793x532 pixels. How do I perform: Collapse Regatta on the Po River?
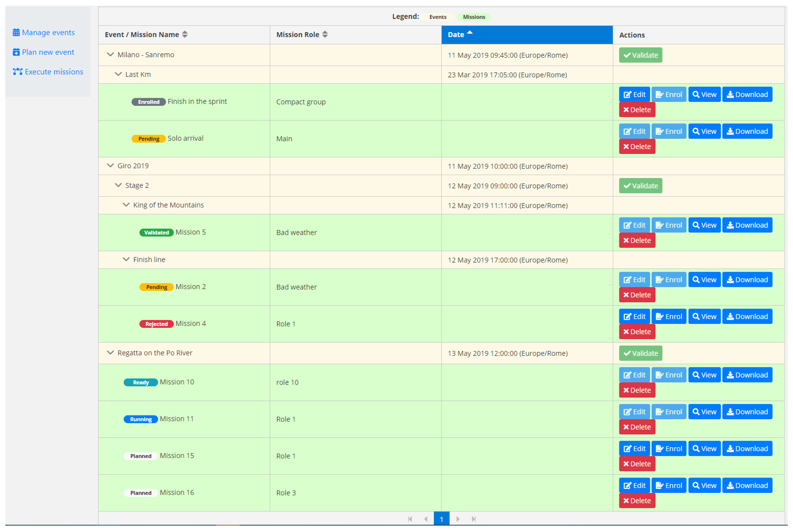110,353
